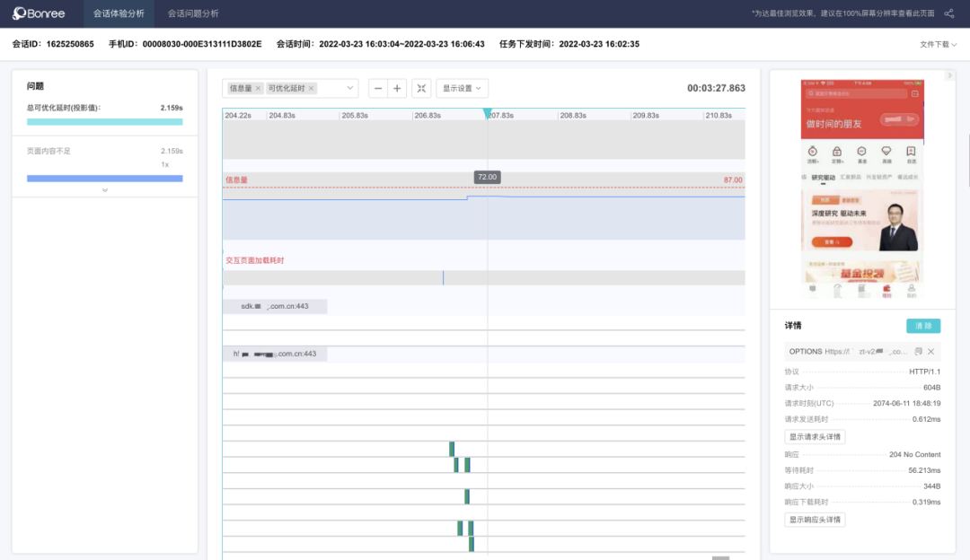The width and height of the screenshot is (970, 560).
Task: Remove the 可优化延时 tag
Action: pos(312,89)
